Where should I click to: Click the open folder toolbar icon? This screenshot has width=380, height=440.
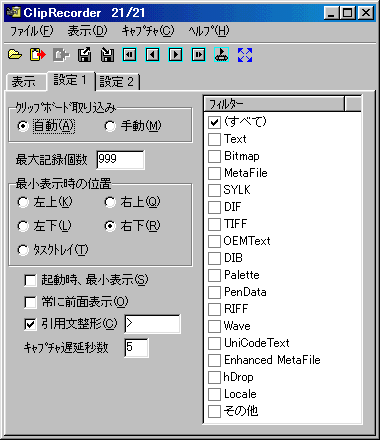(15, 55)
